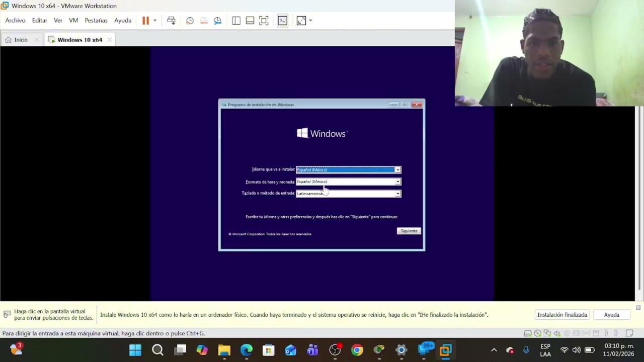Click the stretch guest display icon

[301, 21]
